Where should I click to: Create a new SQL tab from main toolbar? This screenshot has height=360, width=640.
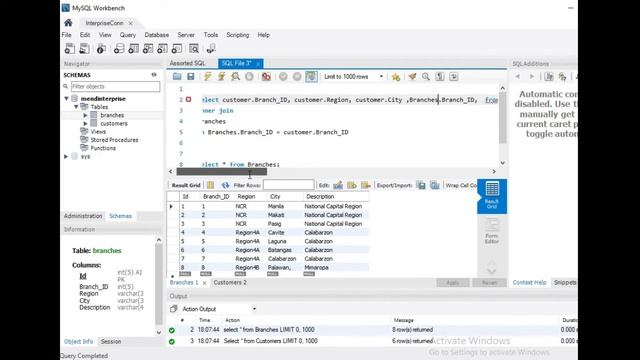click(70, 49)
